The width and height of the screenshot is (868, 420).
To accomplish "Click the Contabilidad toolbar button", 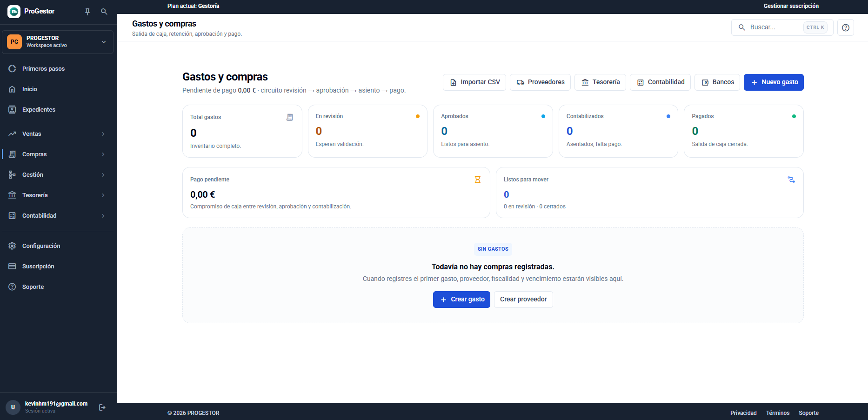I will [660, 82].
